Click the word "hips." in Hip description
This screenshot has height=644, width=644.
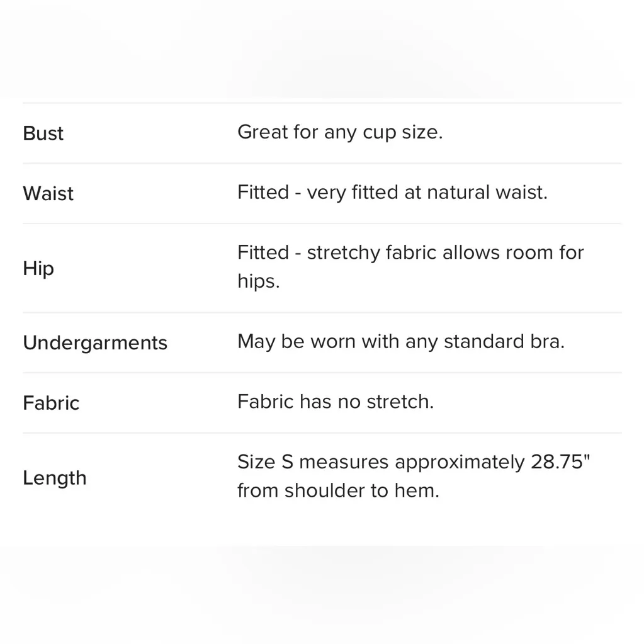click(258, 281)
